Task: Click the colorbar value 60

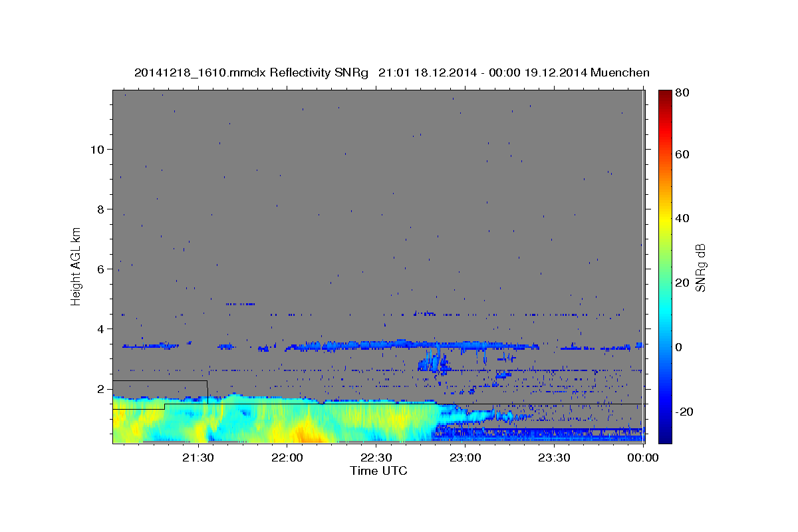Action: tap(682, 154)
